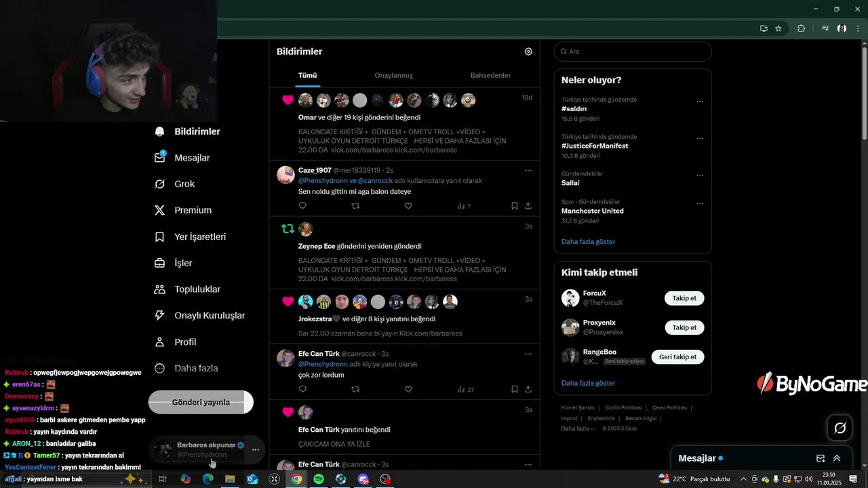Bookmark Caze1907's post
The image size is (868, 488).
[x=514, y=206]
